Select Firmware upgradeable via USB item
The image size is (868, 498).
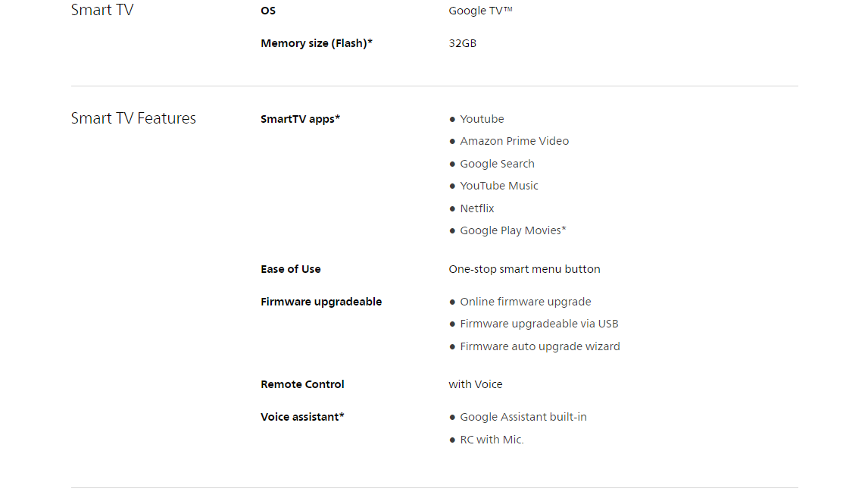(539, 324)
